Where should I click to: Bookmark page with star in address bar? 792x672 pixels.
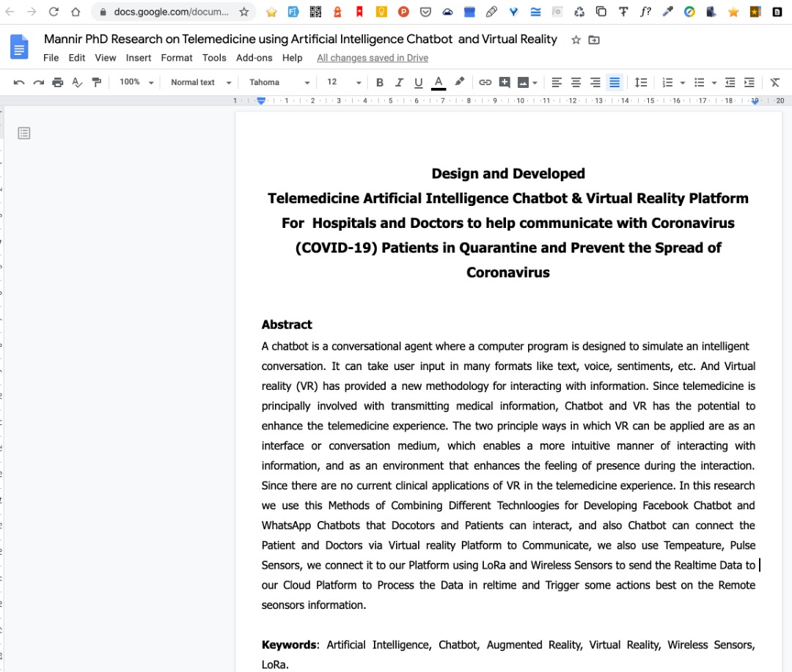point(244,12)
